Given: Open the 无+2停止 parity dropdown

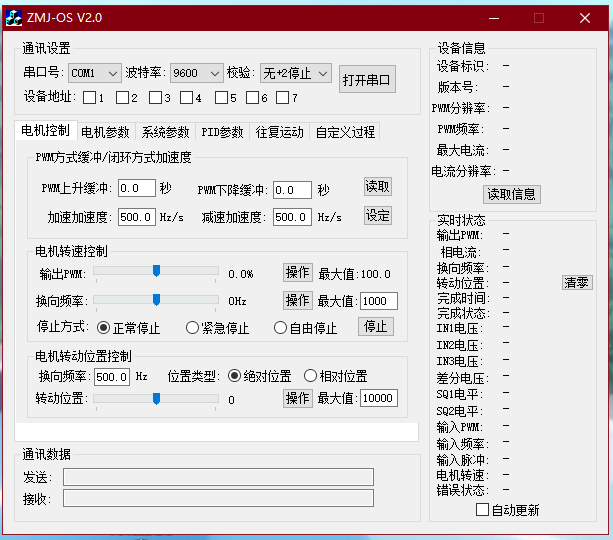Looking at the screenshot, I should click(x=296, y=73).
